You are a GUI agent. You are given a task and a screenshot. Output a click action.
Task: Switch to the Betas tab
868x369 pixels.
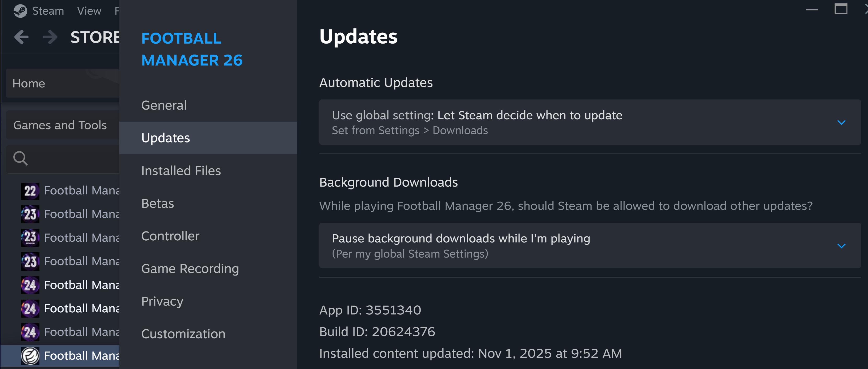coord(158,203)
